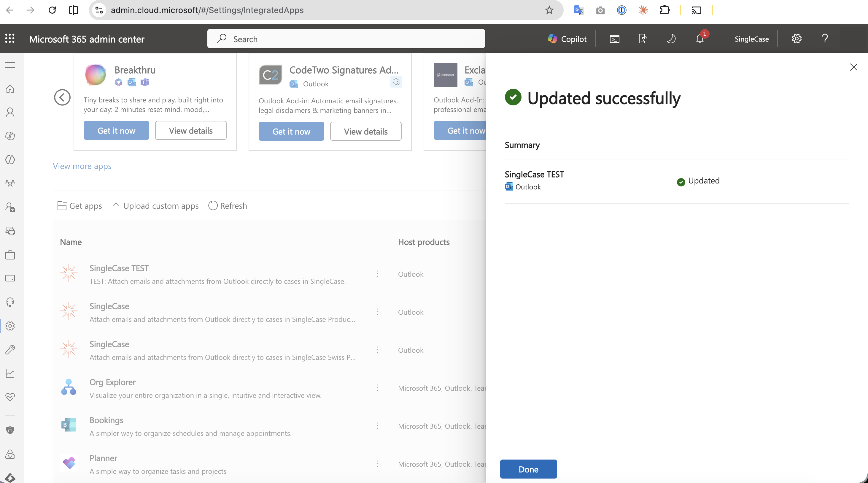Click Upload custom apps
Viewport: 868px width, 483px height.
point(155,206)
